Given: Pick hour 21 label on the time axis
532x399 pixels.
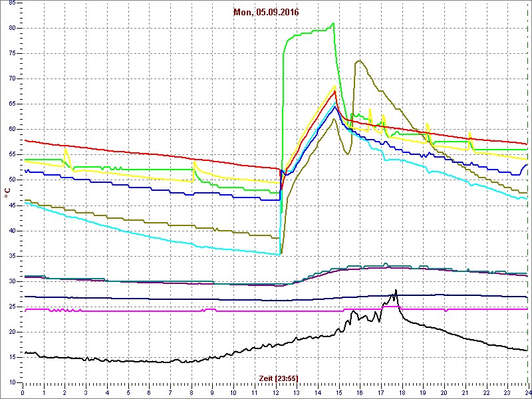Looking at the screenshot, I should 465,392.
